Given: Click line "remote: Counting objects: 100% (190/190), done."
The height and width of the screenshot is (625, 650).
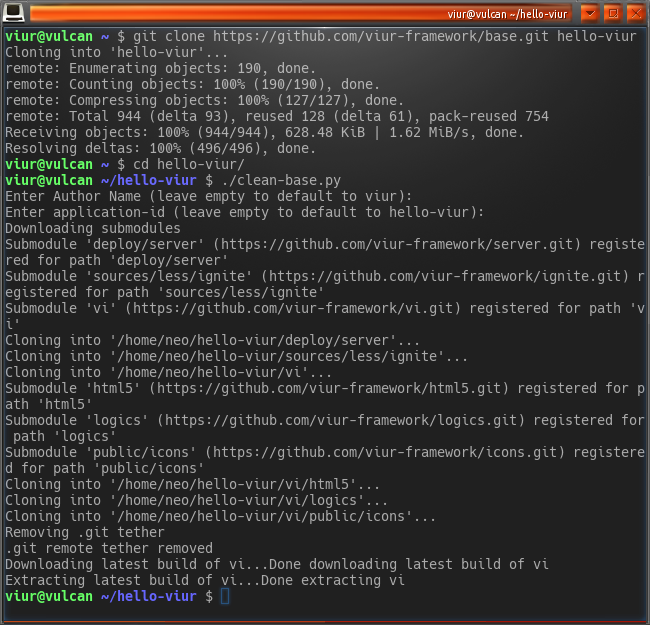Looking at the screenshot, I should coord(192,85).
